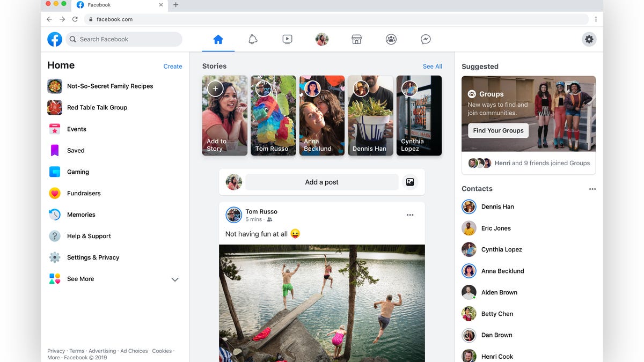
Task: Open the post options ellipsis on Tom Russo's post
Action: pos(410,215)
